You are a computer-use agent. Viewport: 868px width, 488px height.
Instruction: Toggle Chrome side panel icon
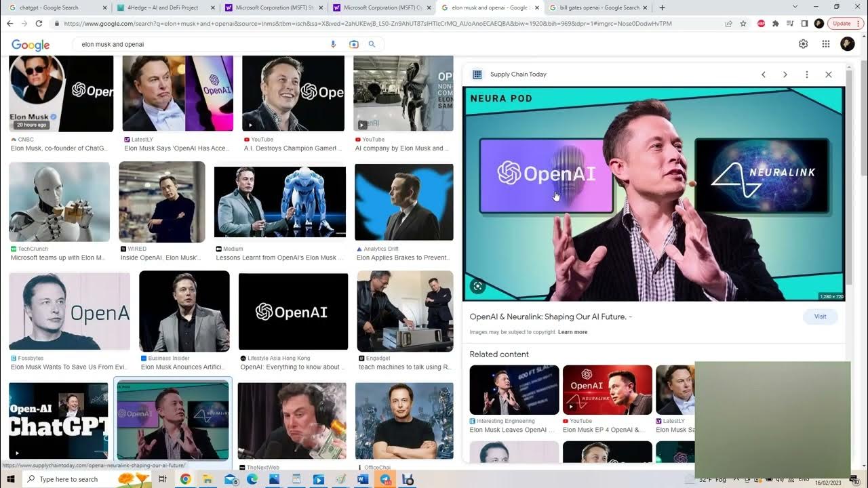[804, 23]
